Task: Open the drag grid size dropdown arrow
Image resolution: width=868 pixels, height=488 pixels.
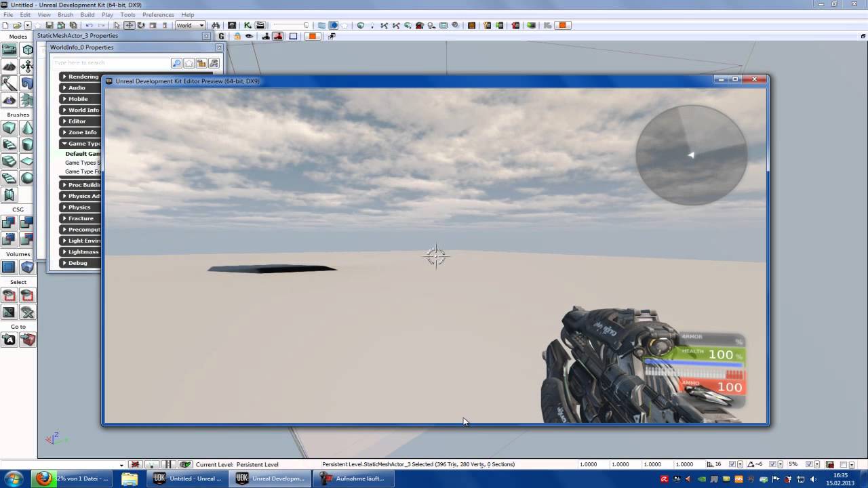Action: 738,464
